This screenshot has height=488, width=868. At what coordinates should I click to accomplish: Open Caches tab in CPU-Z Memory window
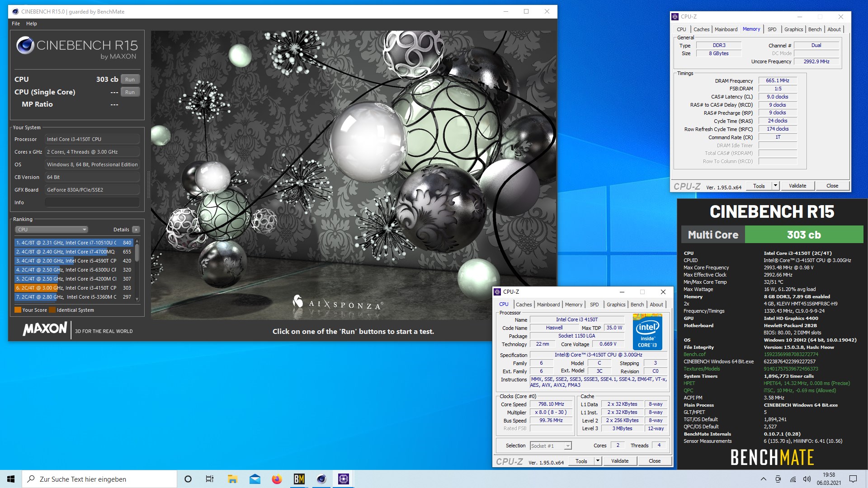click(x=701, y=29)
